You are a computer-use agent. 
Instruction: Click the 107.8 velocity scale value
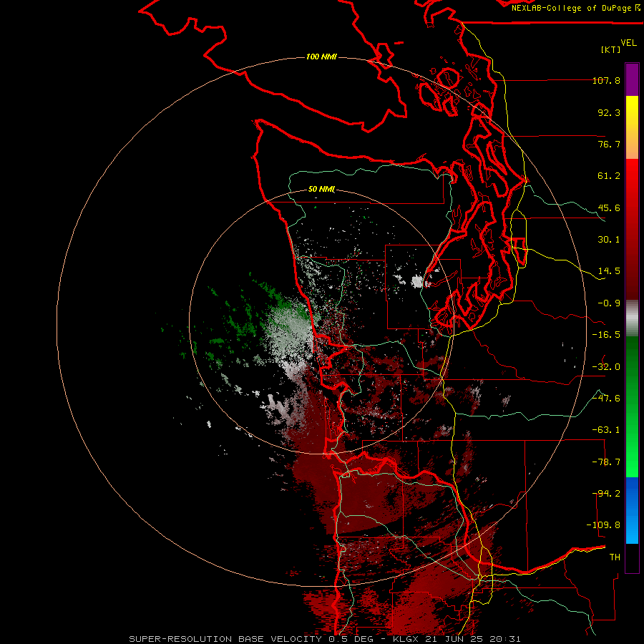coord(606,80)
